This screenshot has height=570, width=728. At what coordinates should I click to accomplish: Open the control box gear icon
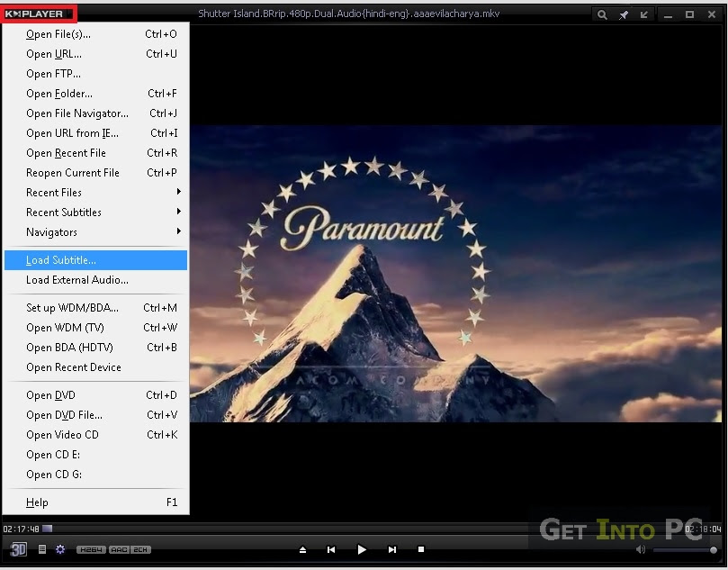tap(60, 549)
